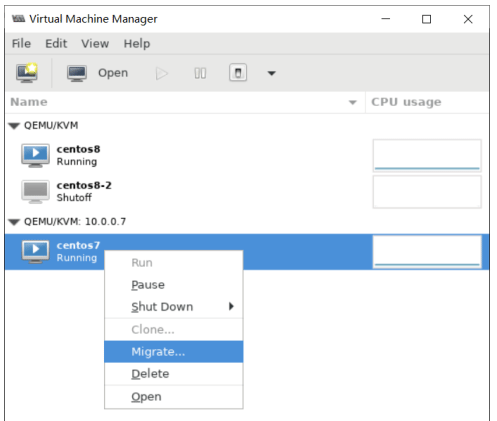Image resolution: width=497 pixels, height=421 pixels.
Task: Click the Shut Down power toolbar icon
Action: 238,73
